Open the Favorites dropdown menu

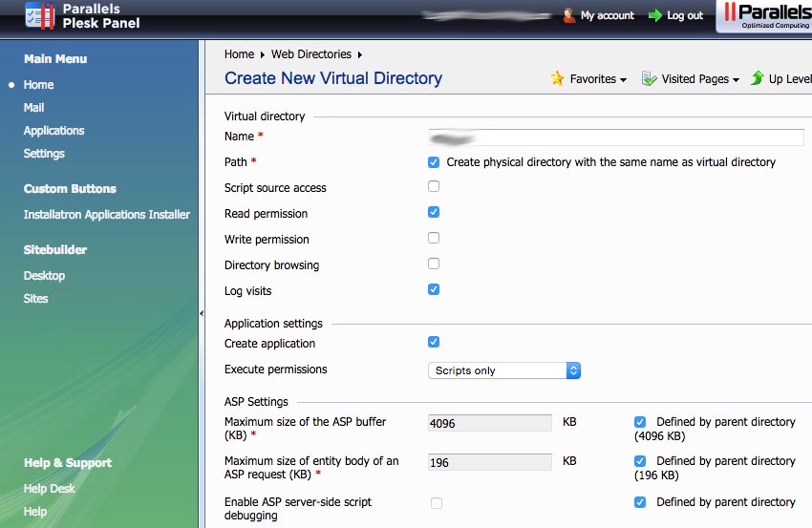(x=598, y=79)
